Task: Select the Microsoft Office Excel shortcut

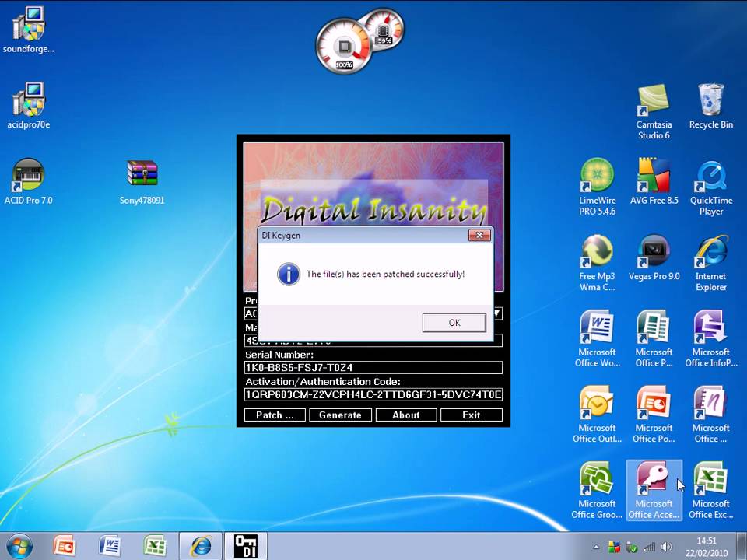Action: click(x=710, y=491)
